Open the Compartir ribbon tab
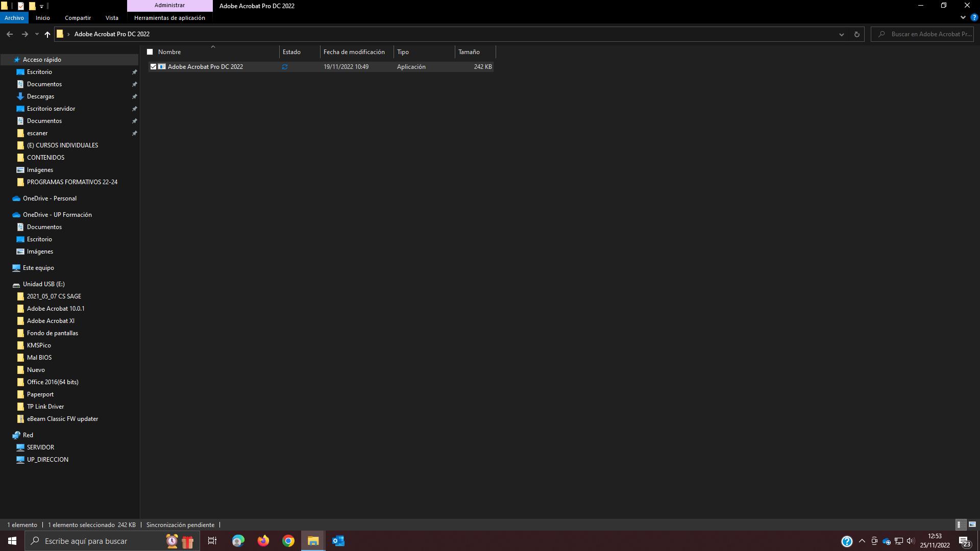Image resolution: width=980 pixels, height=551 pixels. 78,18
